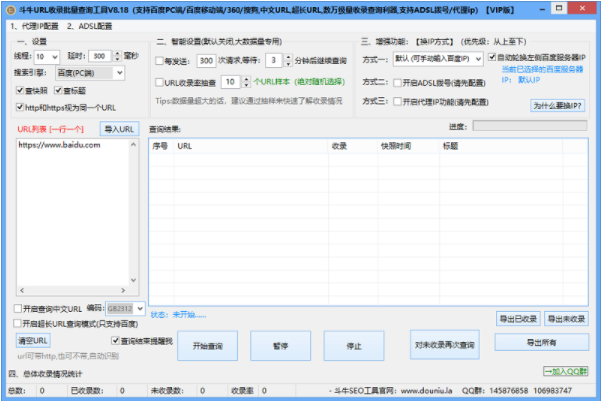Click the 导出已收录 button
This screenshot has height=401, width=602.
[x=518, y=319]
